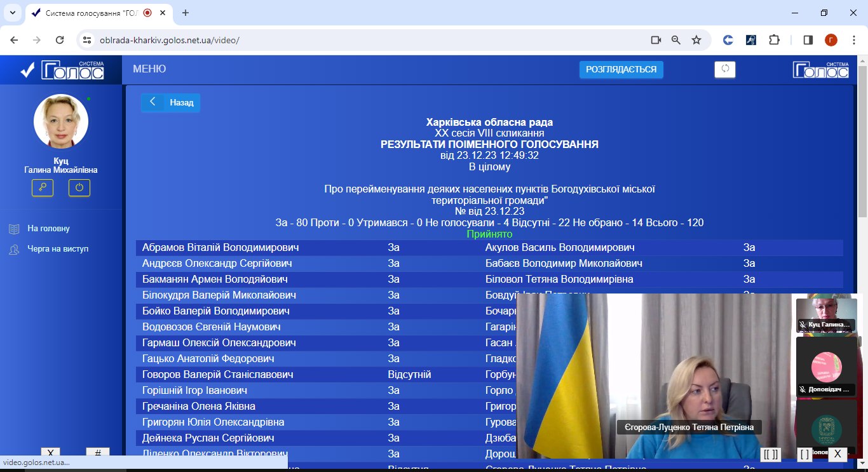This screenshot has width=868, height=472.
Task: Toggle the [ ] video layout button
Action: (804, 454)
